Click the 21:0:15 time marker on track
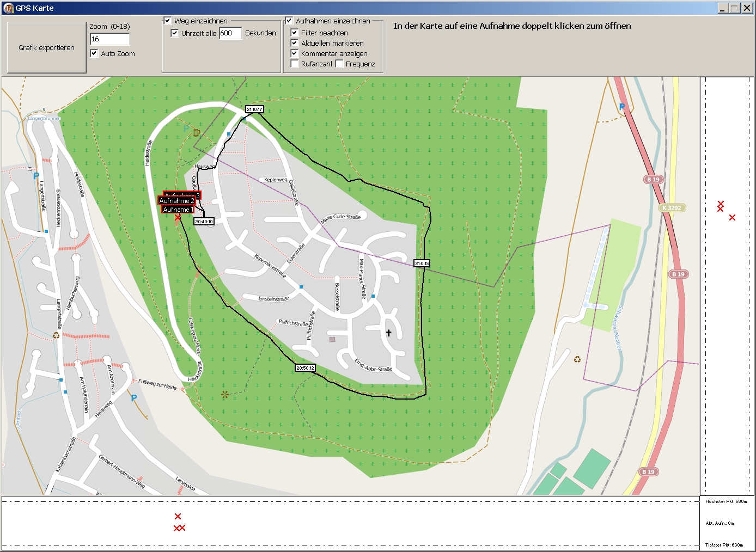Screen dimensions: 756x552 [422, 263]
